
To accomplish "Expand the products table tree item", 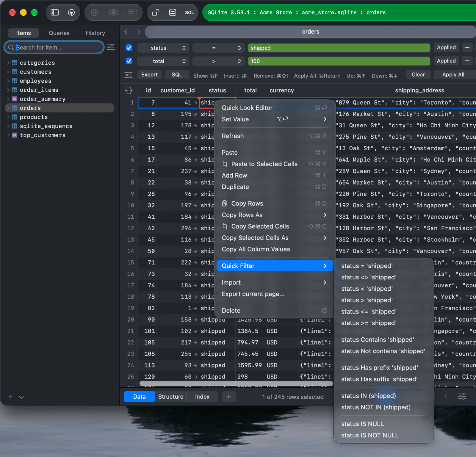I will pyautogui.click(x=8, y=117).
